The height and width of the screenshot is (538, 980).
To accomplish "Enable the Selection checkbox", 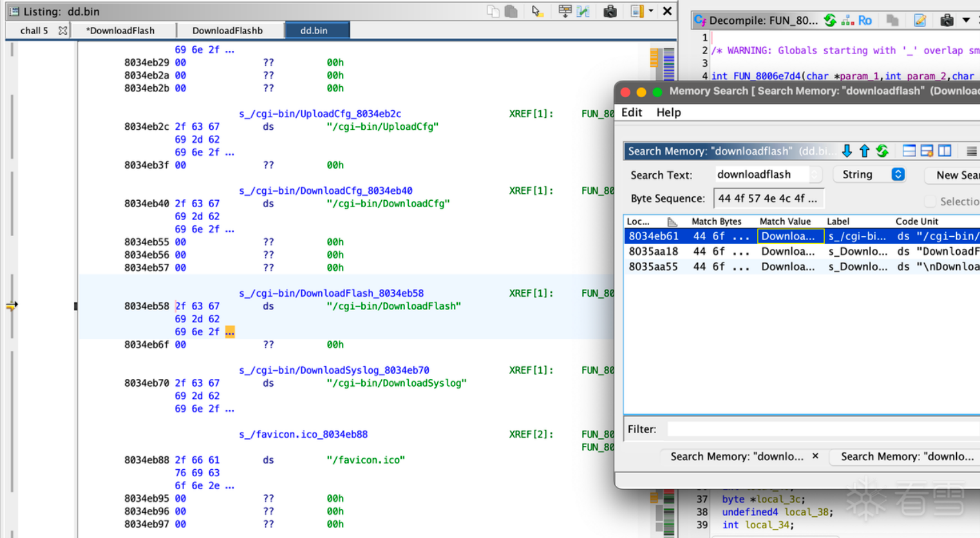I will pos(930,201).
